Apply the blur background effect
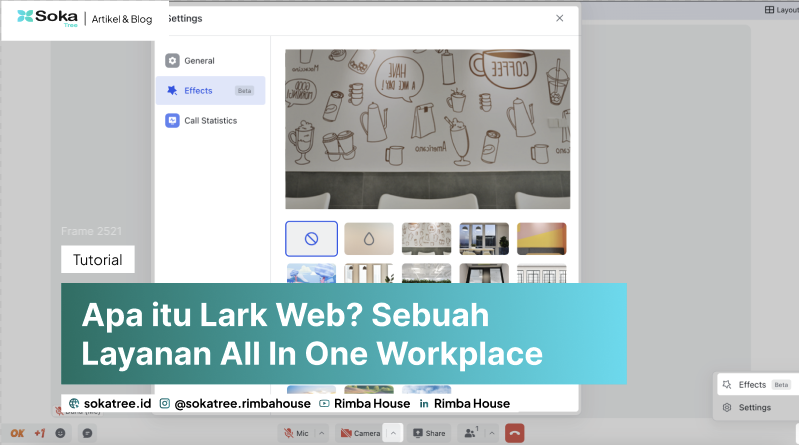 (x=369, y=239)
